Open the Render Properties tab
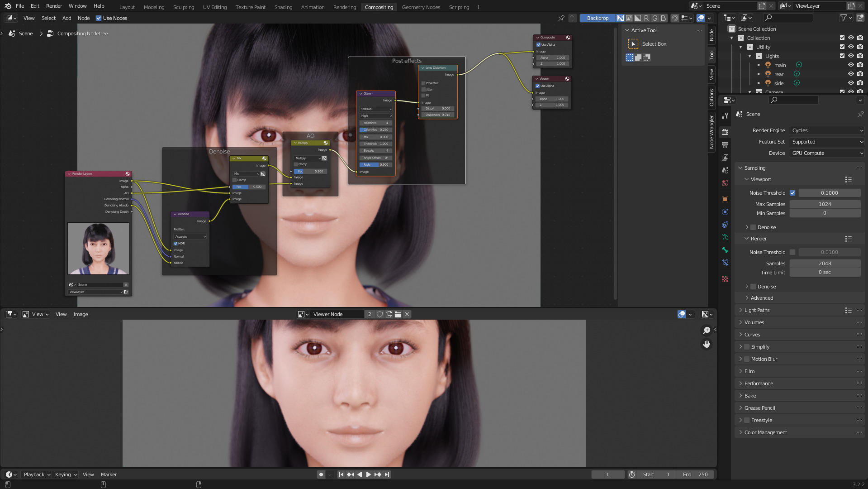The width and height of the screenshot is (868, 489). click(x=725, y=132)
